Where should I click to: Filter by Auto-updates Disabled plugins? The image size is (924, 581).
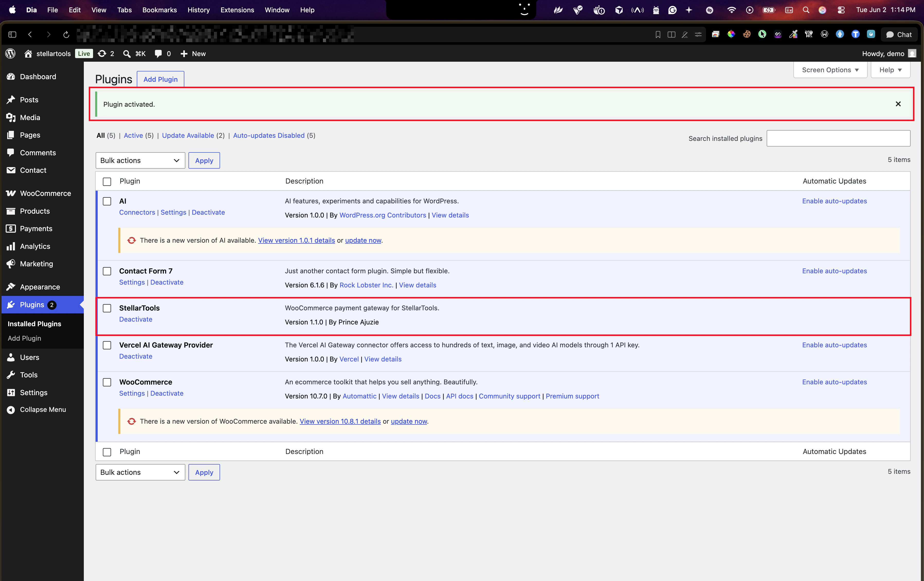(x=269, y=135)
